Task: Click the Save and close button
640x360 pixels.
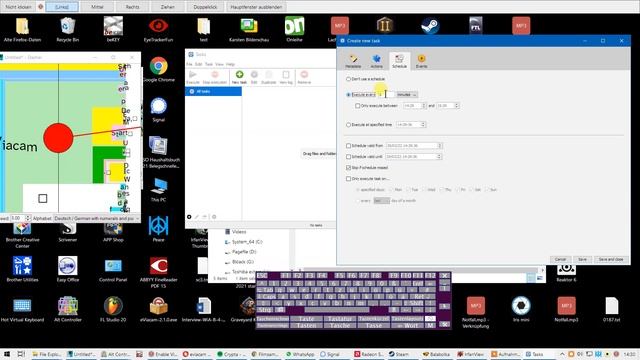Action: [x=611, y=260]
